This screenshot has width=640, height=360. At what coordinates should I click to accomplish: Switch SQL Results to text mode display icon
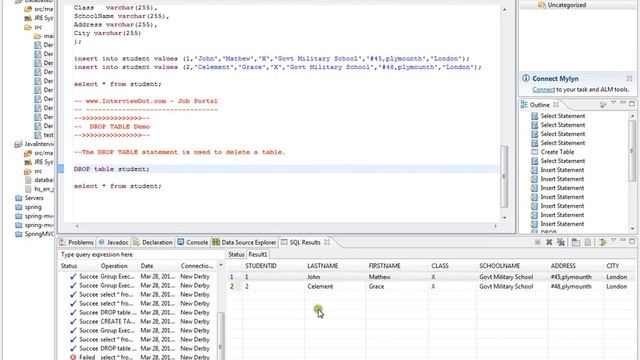pyautogui.click(x=588, y=242)
